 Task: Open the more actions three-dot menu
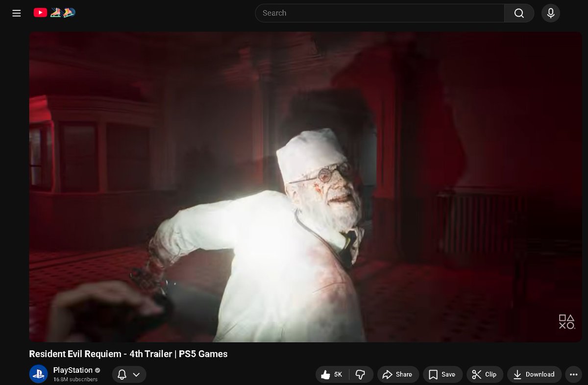point(573,375)
